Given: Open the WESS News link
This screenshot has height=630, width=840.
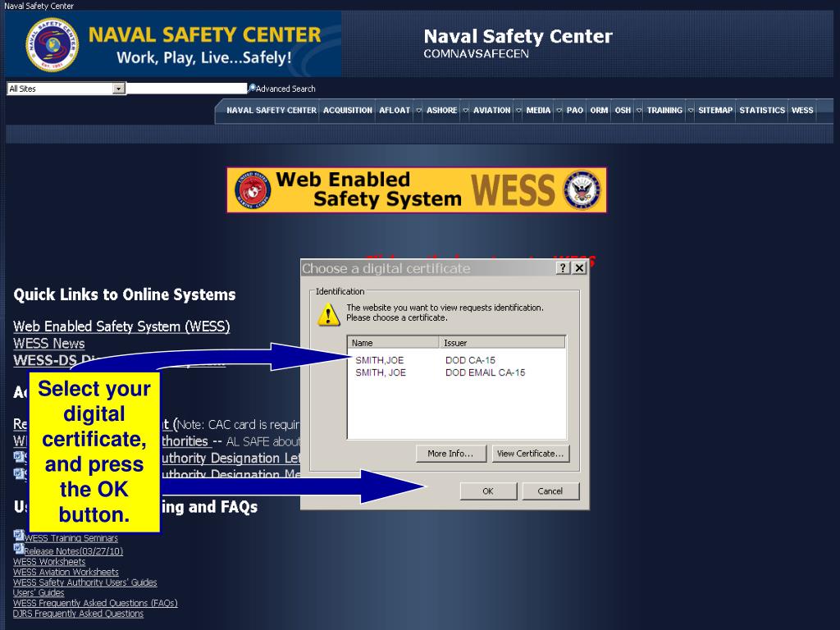Looking at the screenshot, I should point(48,344).
